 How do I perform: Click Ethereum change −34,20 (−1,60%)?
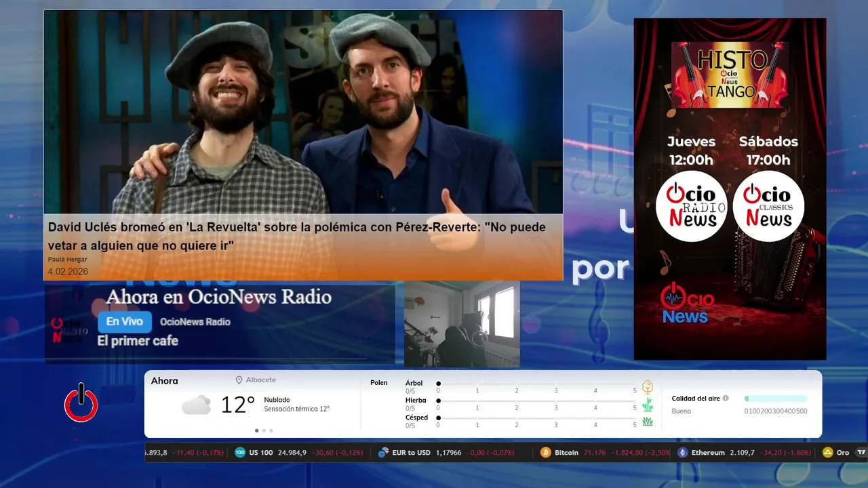[x=785, y=453]
